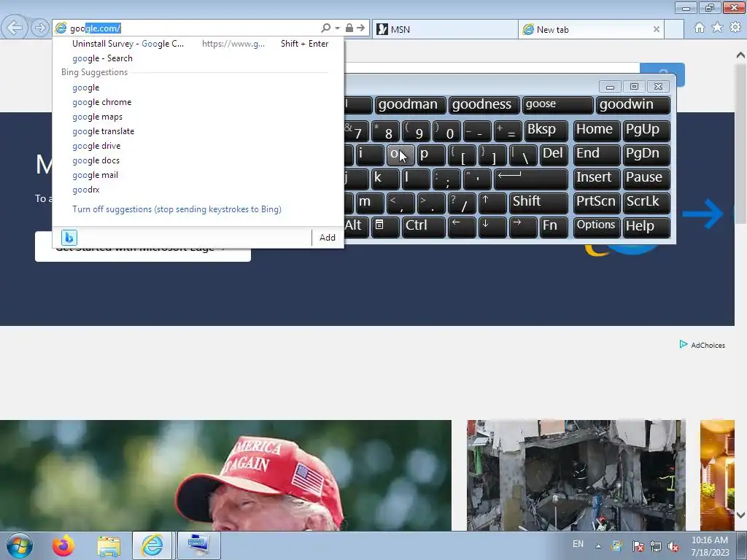Pick 'goodwin' word prediction on keyboard
Image resolution: width=747 pixels, height=560 pixels.
633,105
